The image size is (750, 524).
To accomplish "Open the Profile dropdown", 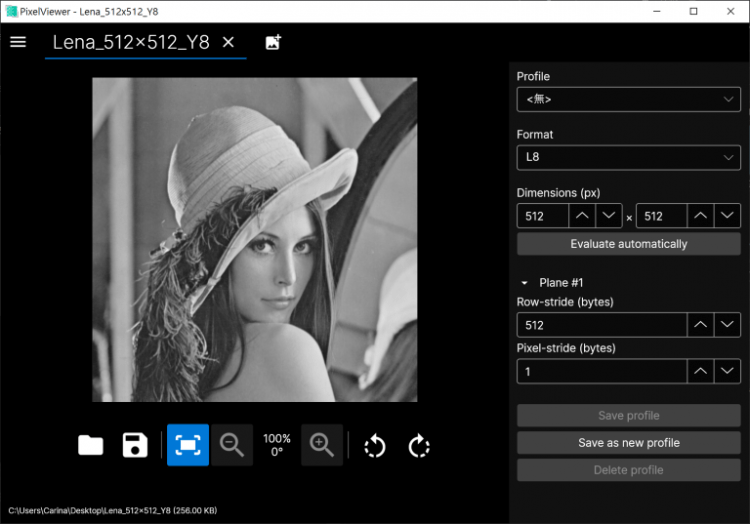I will [629, 99].
